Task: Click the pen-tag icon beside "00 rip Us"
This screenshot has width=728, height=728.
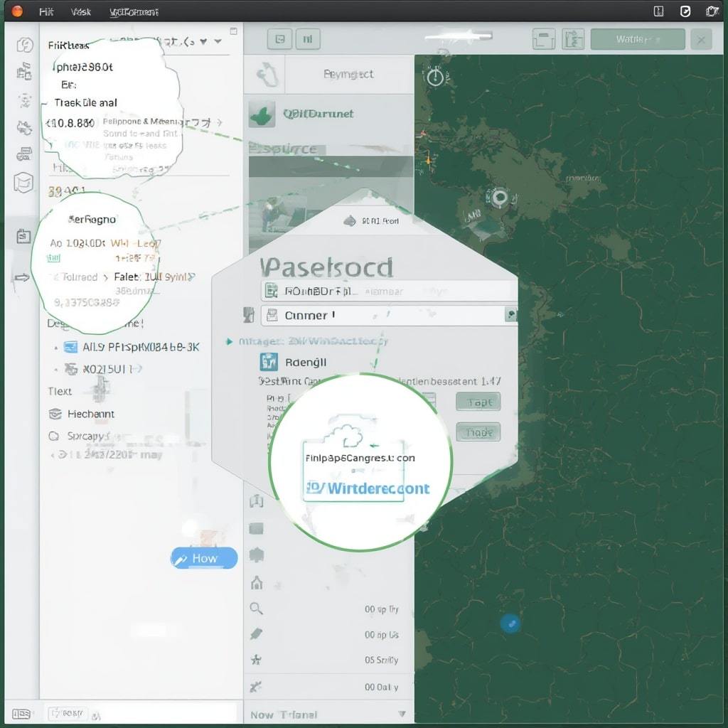Action: [x=256, y=634]
